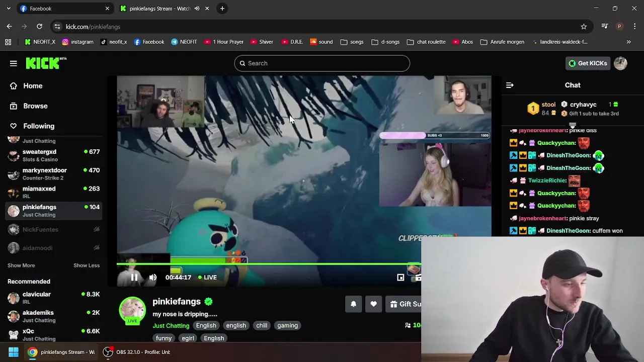Expand the list with Show More
The width and height of the screenshot is (644, 362).
point(21,265)
